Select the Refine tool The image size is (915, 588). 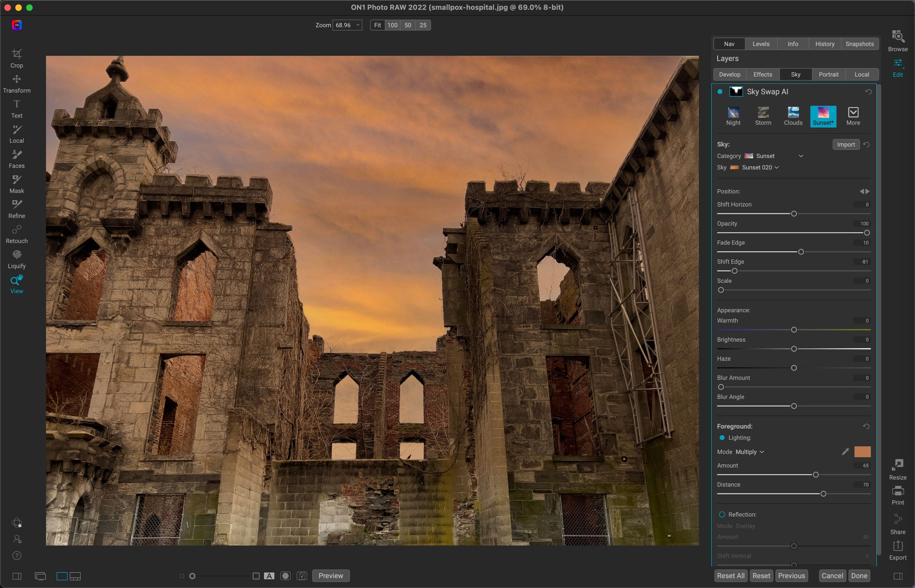16,209
